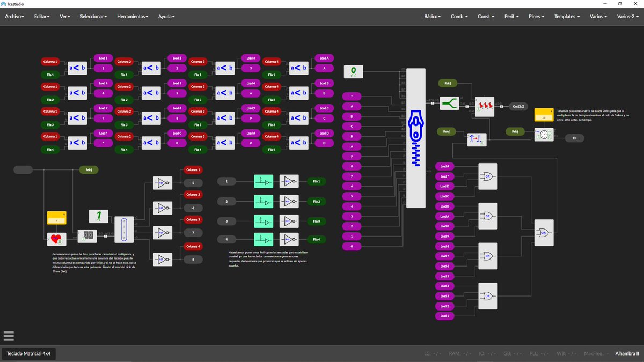The width and height of the screenshot is (644, 362).
Task: Select the grey input pin 3 before pull-up
Action: [x=226, y=221]
